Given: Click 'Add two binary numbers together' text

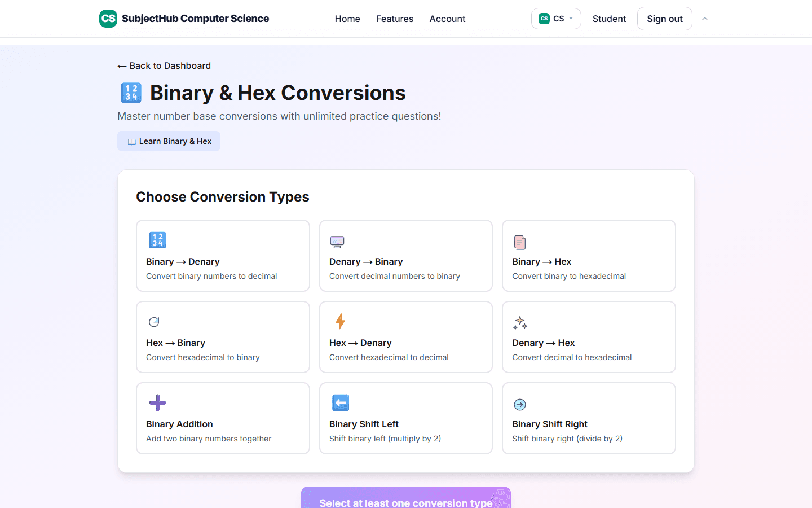Looking at the screenshot, I should pos(209,439).
